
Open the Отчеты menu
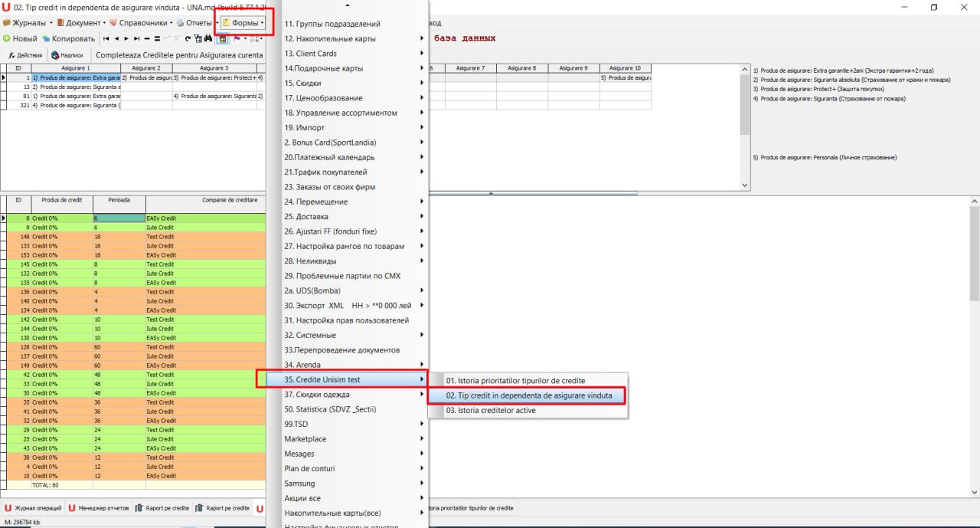point(198,23)
